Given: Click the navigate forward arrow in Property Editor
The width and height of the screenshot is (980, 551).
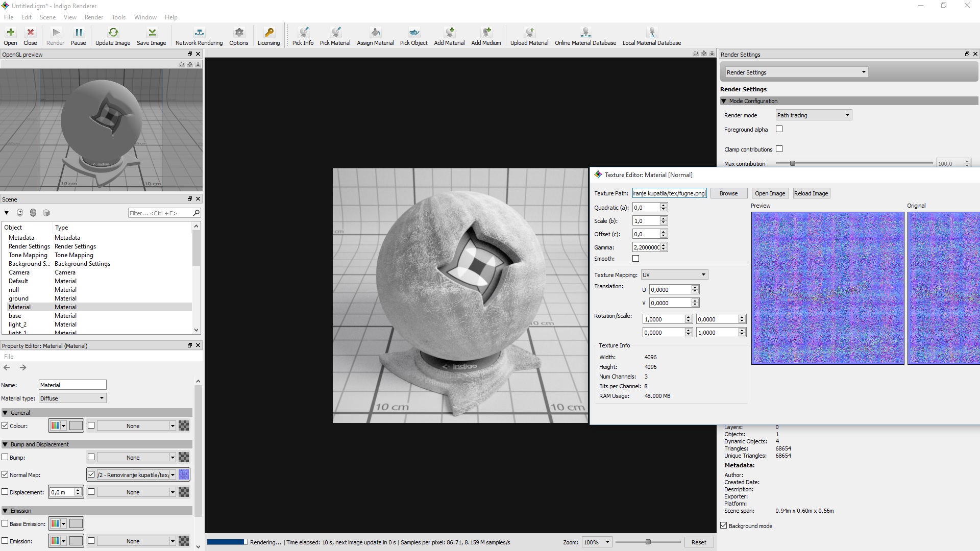Looking at the screenshot, I should (23, 367).
